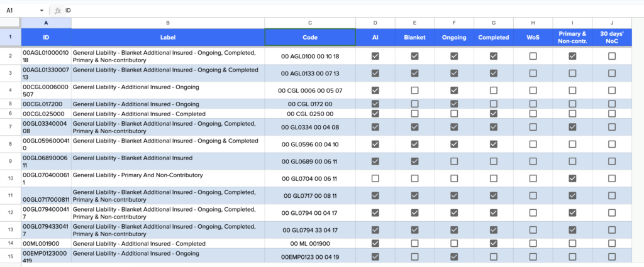Screen dimensions: 644x267
Task: Click the formula bar containing ID
Action: pyautogui.click(x=353, y=11)
